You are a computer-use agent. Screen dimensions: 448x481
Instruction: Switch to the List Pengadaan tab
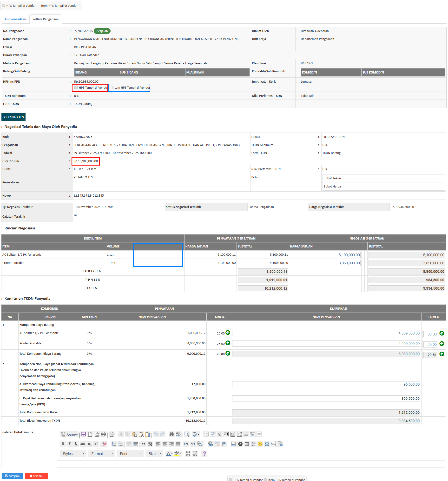pyautogui.click(x=15, y=19)
